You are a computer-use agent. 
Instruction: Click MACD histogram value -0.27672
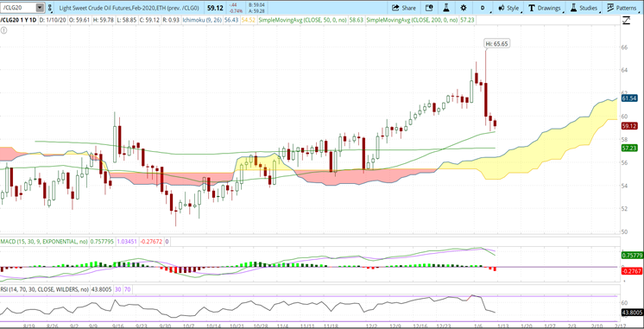pos(152,242)
